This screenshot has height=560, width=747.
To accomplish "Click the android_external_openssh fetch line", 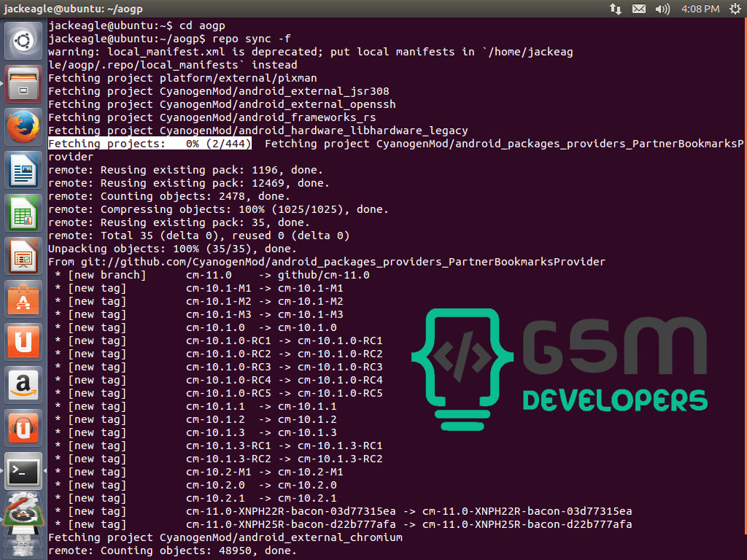I will [222, 104].
